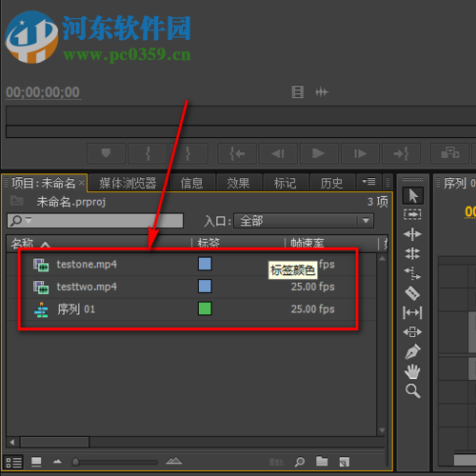This screenshot has width=476, height=476.
Task: Select the Selection arrow tool
Action: click(412, 195)
